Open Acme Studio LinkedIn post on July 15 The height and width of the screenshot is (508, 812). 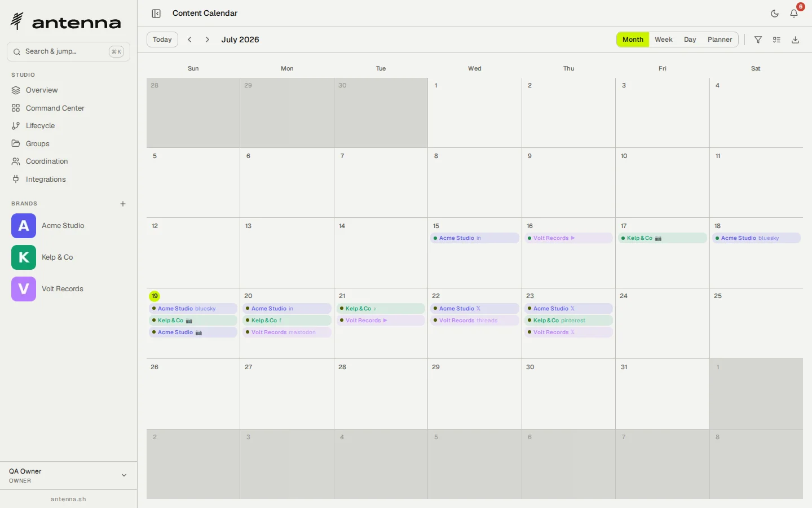click(x=475, y=238)
